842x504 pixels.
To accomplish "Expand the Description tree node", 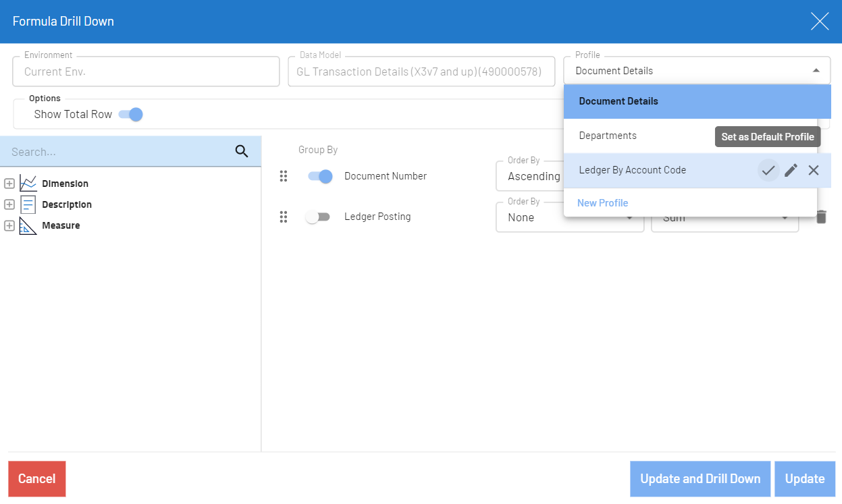I will (9, 204).
